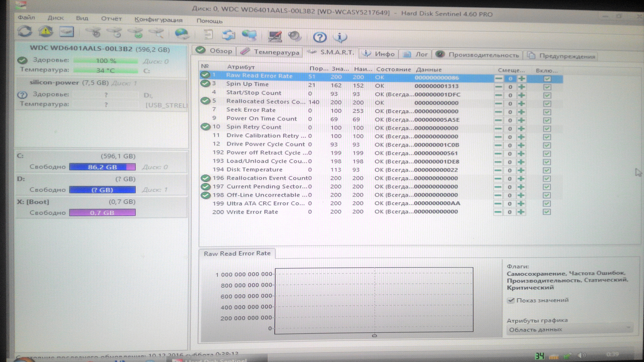This screenshot has width=644, height=362.
Task: Click the disk with green checkmark icon
Action: click(136, 33)
